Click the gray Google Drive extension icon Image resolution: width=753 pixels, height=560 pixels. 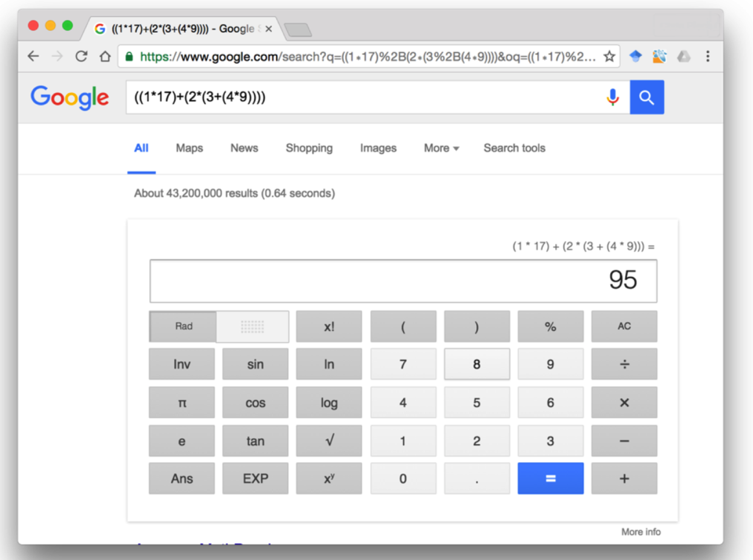point(683,57)
